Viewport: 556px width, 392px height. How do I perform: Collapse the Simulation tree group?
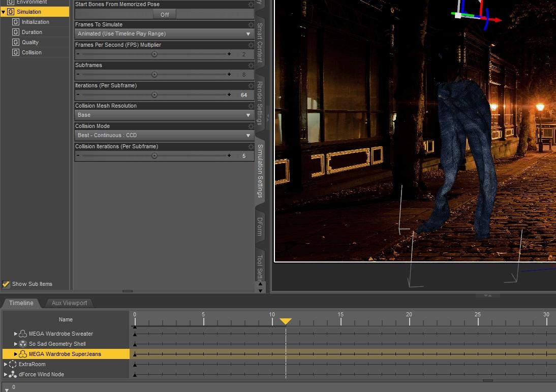coord(4,12)
